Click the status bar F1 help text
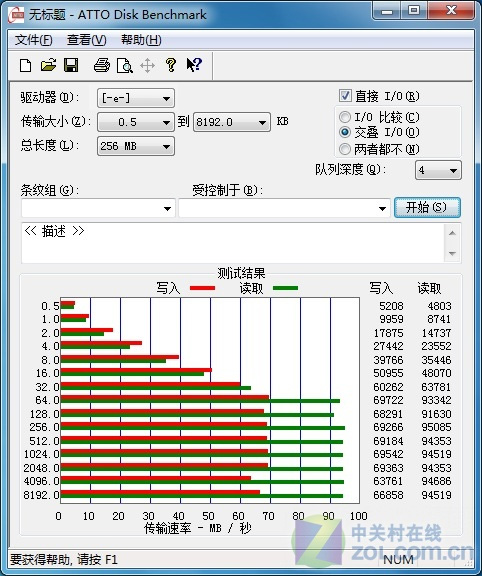 (64, 559)
